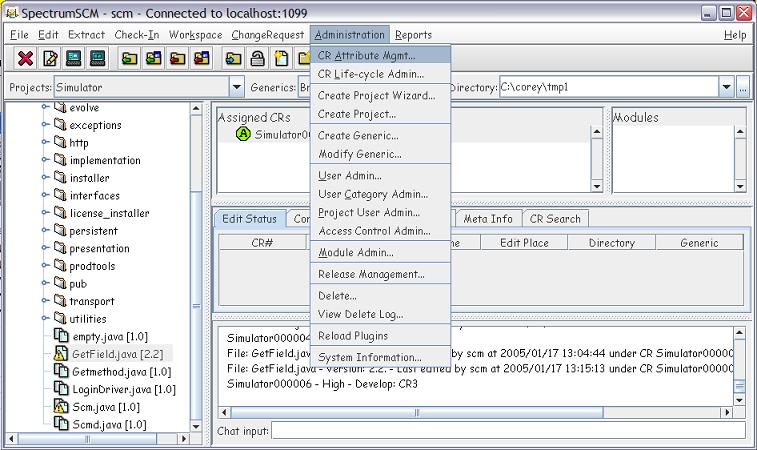Click Reload Plugins in the menu
757x450 pixels.
pos(380,336)
